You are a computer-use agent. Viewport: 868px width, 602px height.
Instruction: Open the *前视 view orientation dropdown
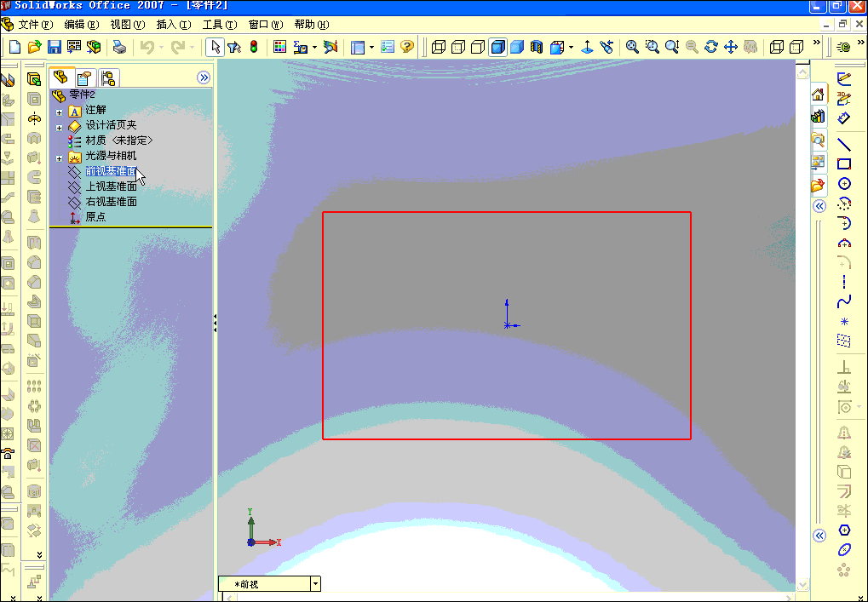315,584
